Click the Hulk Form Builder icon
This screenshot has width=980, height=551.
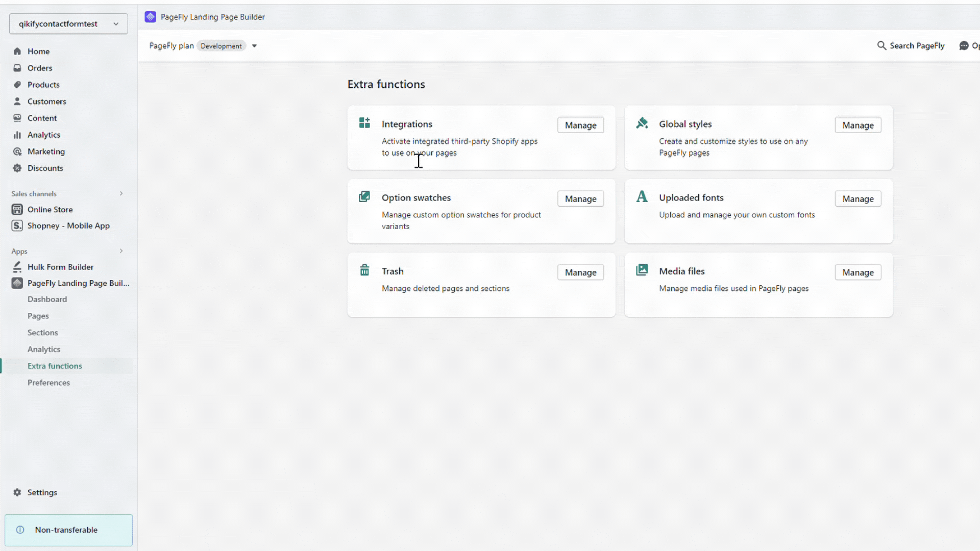(17, 267)
